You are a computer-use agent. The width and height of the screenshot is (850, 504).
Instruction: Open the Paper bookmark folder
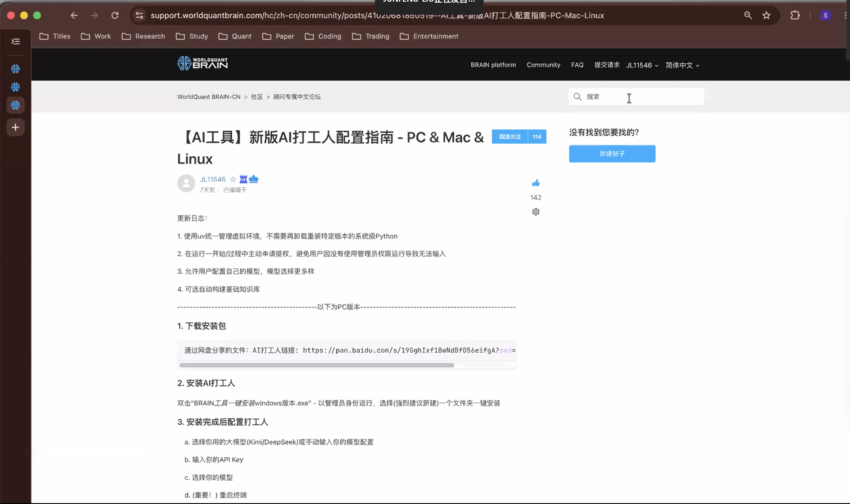[x=278, y=36]
